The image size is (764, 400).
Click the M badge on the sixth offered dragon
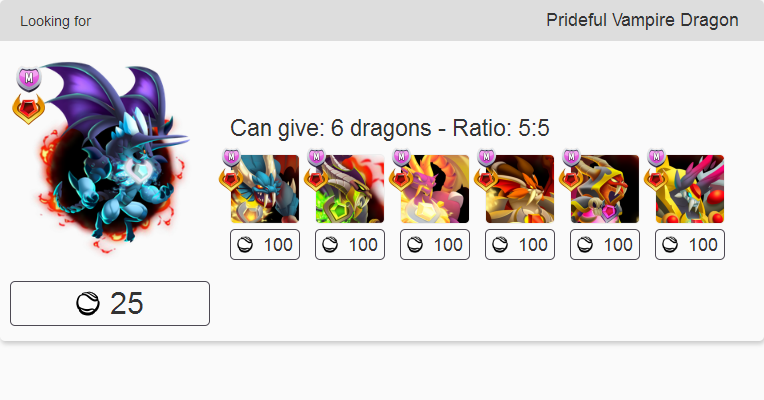pos(656,157)
